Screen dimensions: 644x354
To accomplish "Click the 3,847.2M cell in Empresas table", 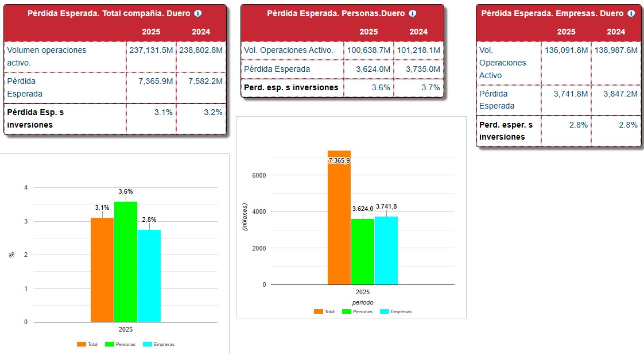I will coord(616,100).
